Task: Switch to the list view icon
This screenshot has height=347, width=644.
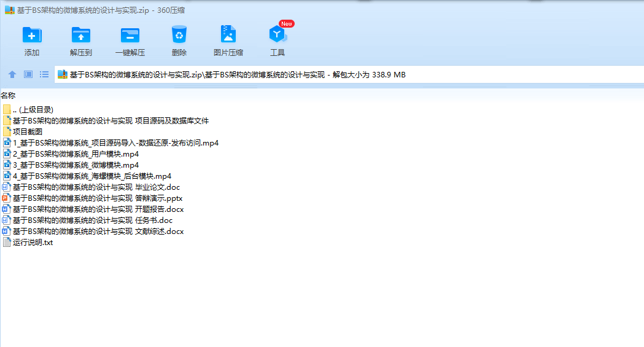Action: 44,74
